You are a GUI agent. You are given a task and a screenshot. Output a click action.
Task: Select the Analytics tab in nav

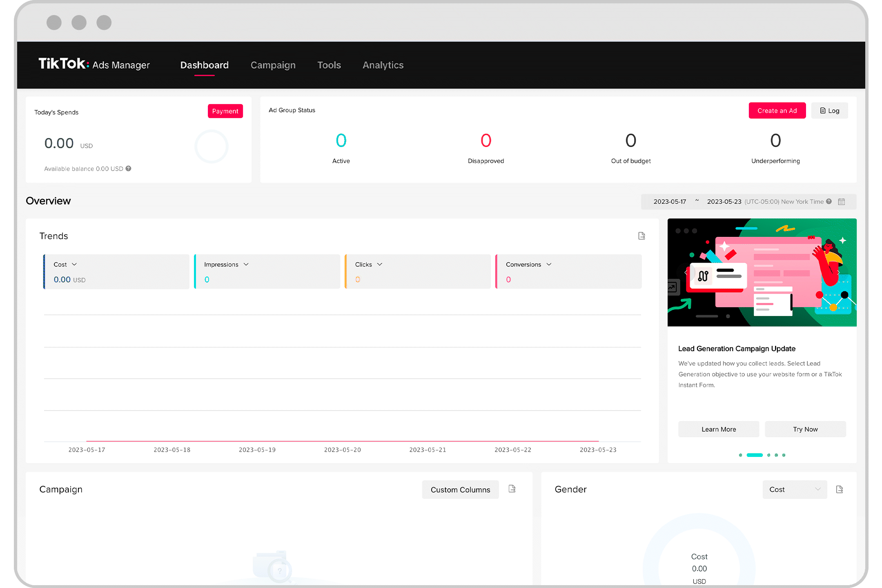click(383, 65)
